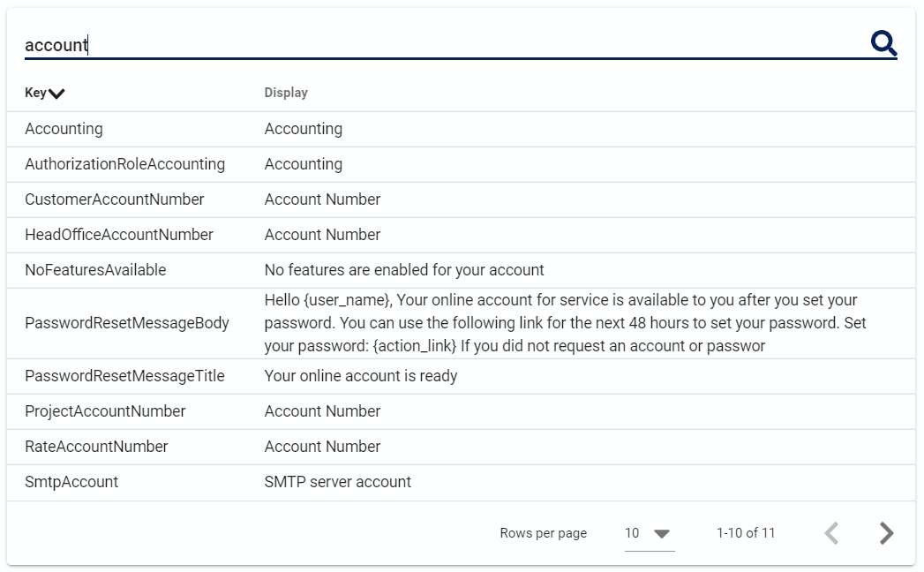Go to previous page arrow
Image resolution: width=924 pixels, height=572 pixels.
831,533
